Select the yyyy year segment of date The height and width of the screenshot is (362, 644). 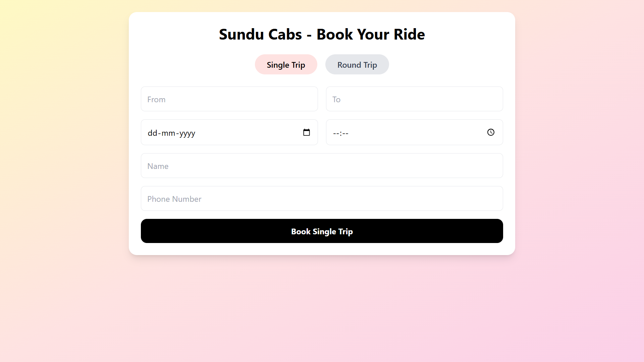[187, 133]
